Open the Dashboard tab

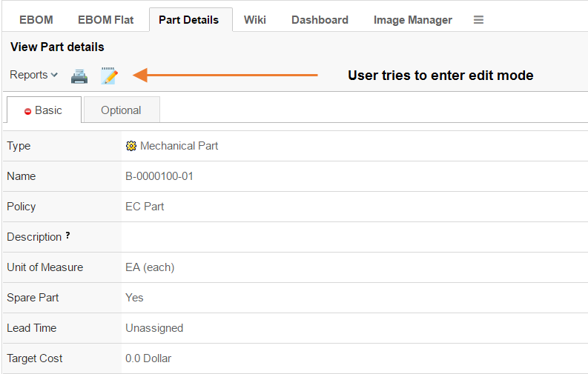pyautogui.click(x=320, y=20)
